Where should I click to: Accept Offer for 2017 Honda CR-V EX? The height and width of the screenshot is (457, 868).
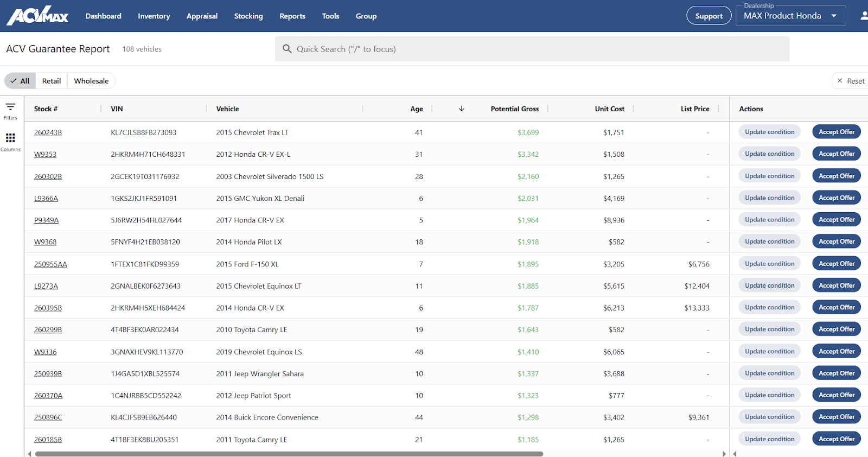(837, 220)
